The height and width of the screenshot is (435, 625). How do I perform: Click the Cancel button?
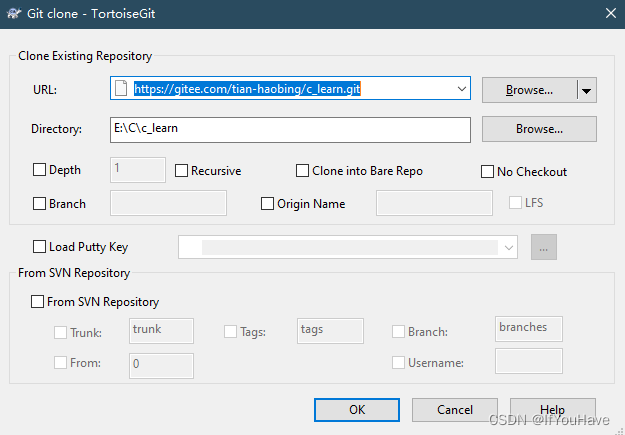[x=455, y=409]
